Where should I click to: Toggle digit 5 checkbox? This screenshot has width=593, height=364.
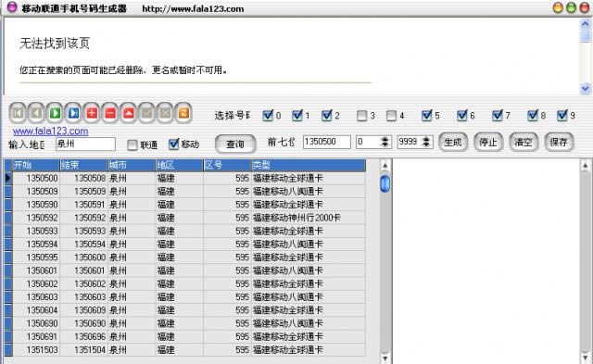tap(426, 115)
